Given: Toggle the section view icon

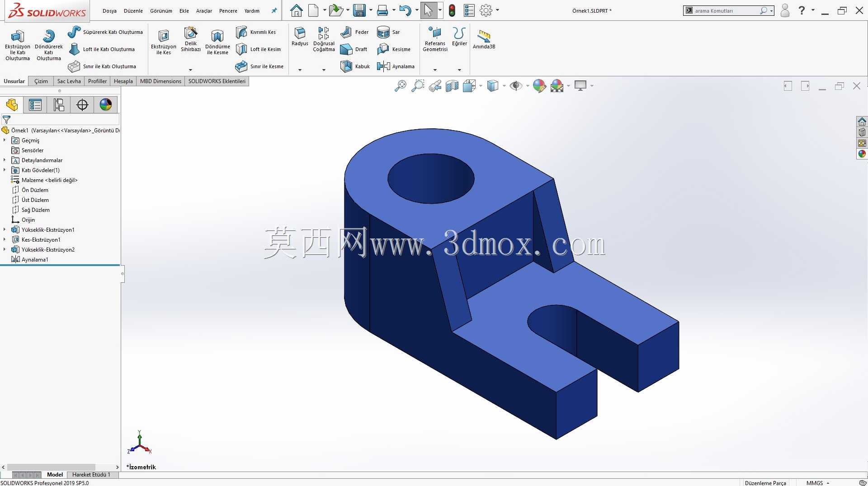Looking at the screenshot, I should pyautogui.click(x=452, y=86).
